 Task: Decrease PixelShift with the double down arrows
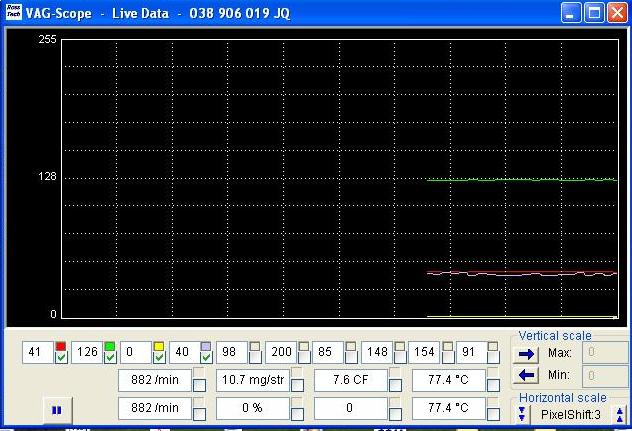click(x=522, y=414)
